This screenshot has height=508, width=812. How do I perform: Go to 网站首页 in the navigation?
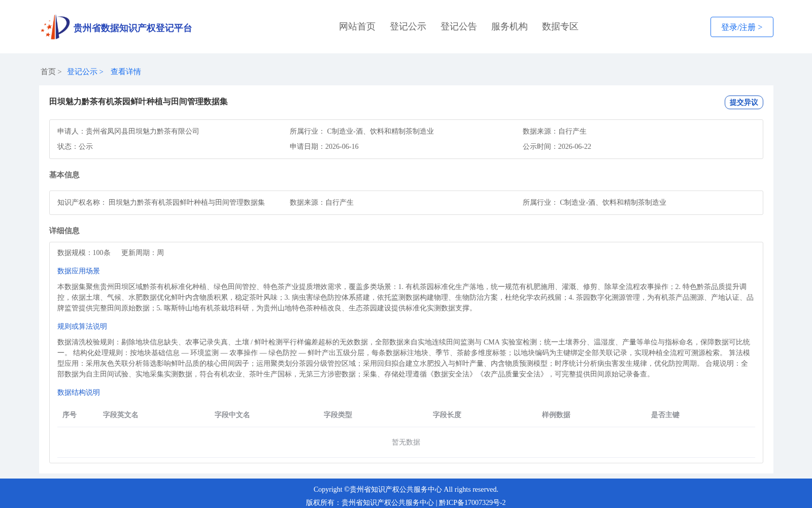pyautogui.click(x=357, y=26)
